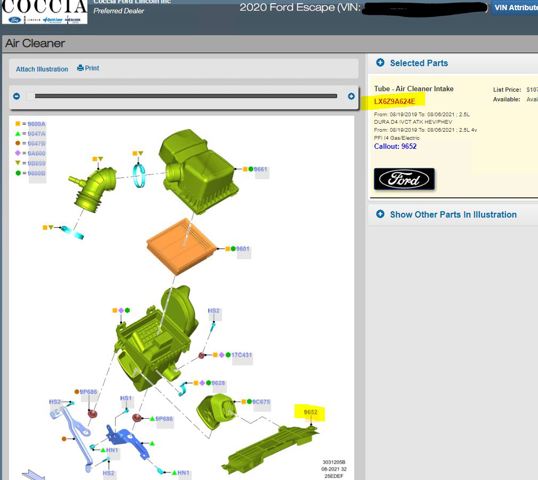This screenshot has width=538, height=480.
Task: Select the orange air filter element
Action: coord(181,246)
